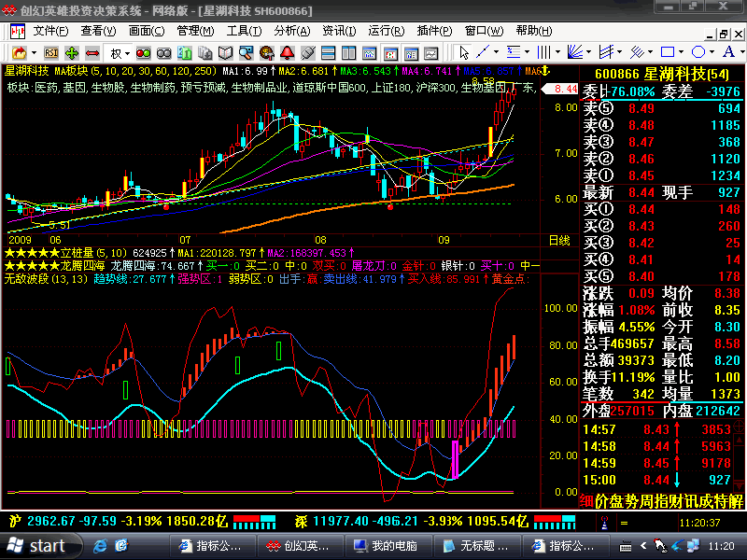Open the 分析(A) menu

[291, 31]
